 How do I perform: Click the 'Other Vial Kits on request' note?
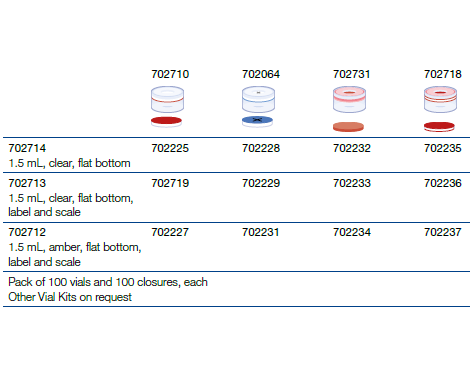(70, 297)
